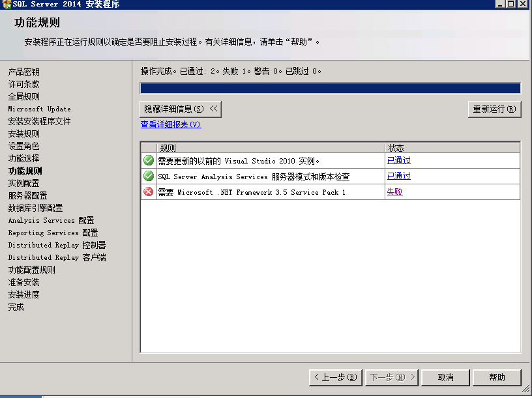Open 已通过 status for Analysis Services rule
Screen dimensions: 532x398
click(398, 176)
